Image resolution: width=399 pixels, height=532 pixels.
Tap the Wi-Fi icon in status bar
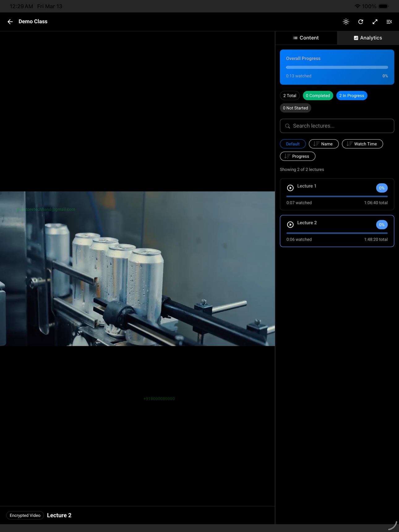click(357, 6)
